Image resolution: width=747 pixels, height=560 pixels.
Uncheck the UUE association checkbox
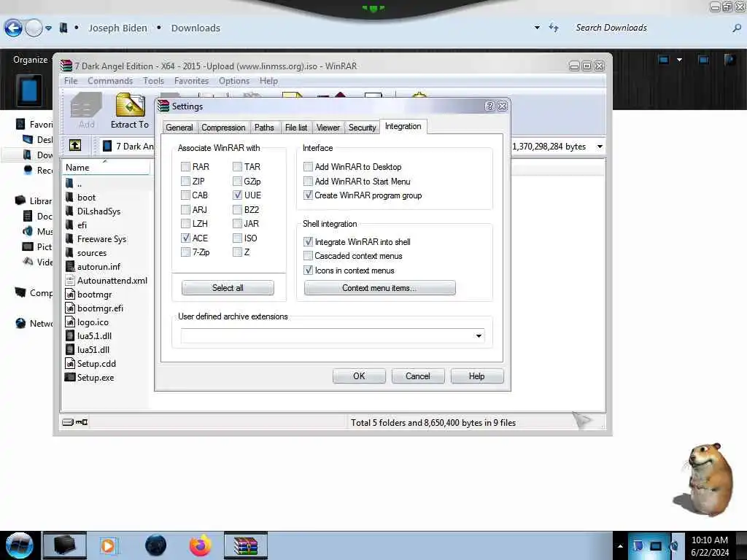[x=237, y=195]
